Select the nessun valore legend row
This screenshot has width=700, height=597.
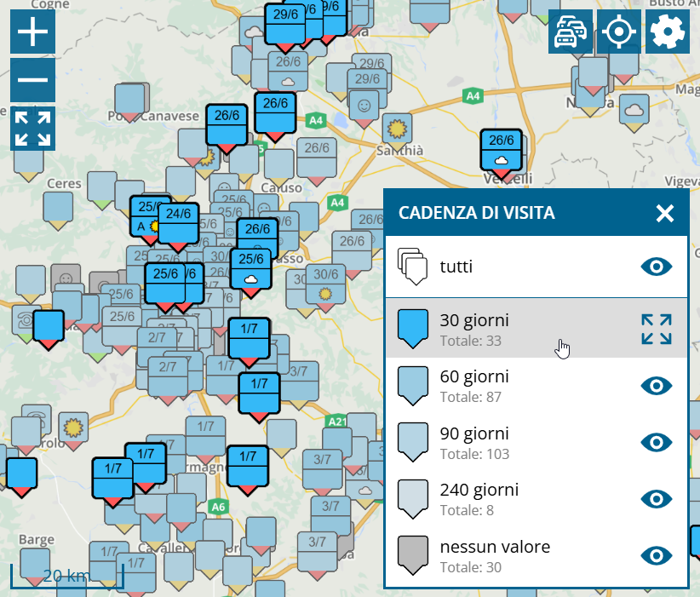tap(536, 555)
